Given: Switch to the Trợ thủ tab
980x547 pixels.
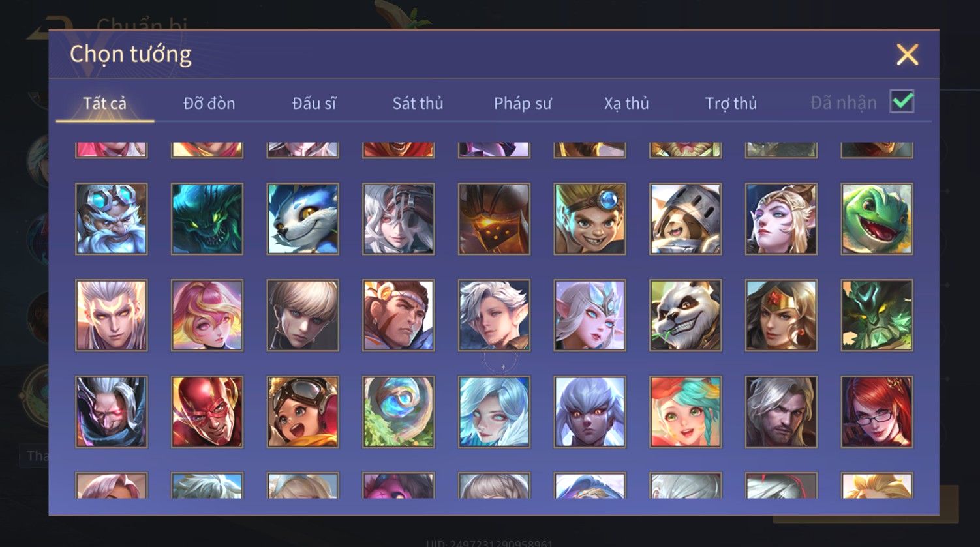Looking at the screenshot, I should 731,103.
